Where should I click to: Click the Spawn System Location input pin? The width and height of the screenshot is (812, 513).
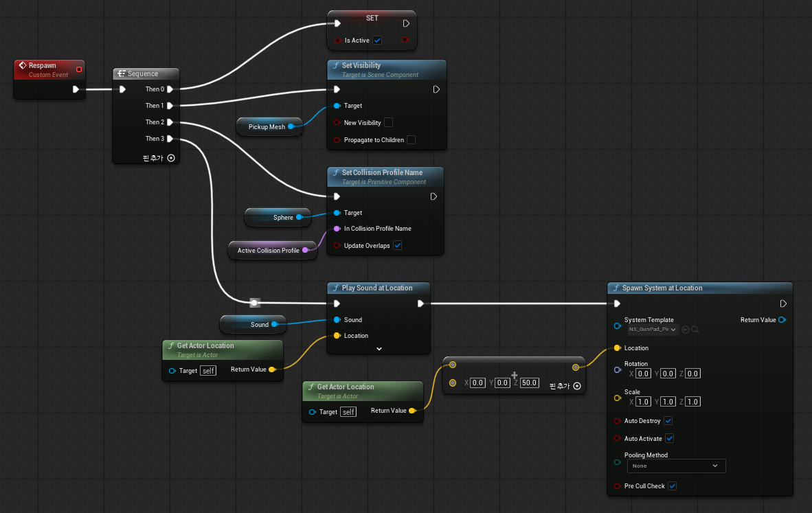coord(618,348)
